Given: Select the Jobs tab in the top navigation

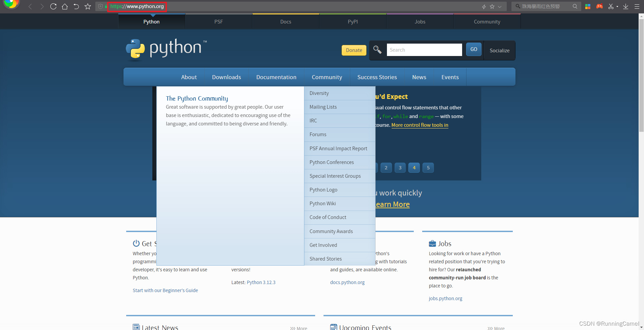Looking at the screenshot, I should pos(420,21).
